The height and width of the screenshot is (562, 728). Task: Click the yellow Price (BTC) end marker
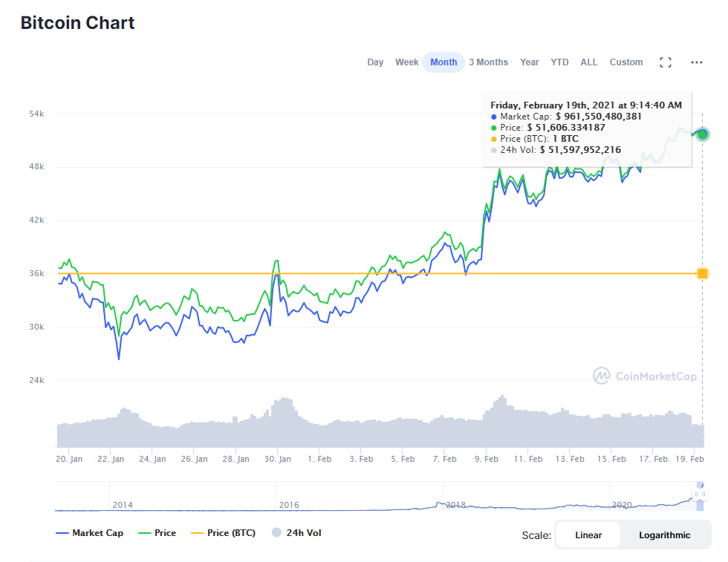point(703,274)
